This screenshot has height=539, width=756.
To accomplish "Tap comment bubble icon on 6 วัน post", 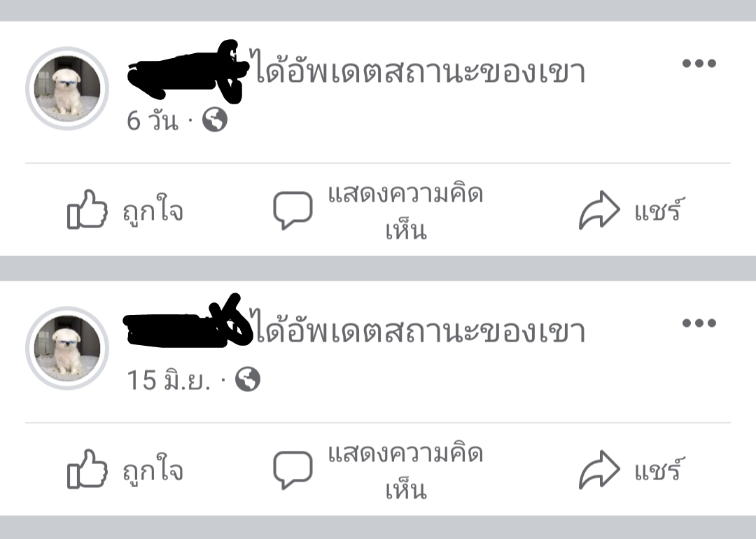I will click(293, 210).
